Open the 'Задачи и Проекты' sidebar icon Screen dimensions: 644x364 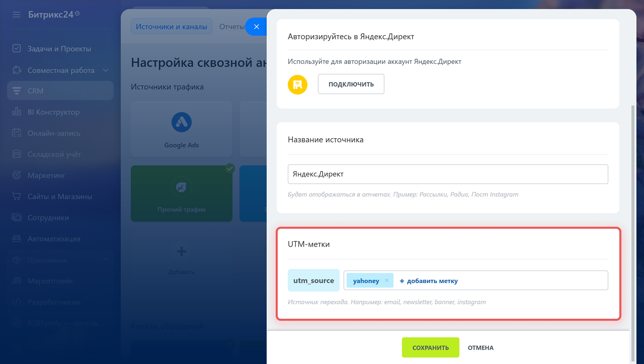(16, 49)
